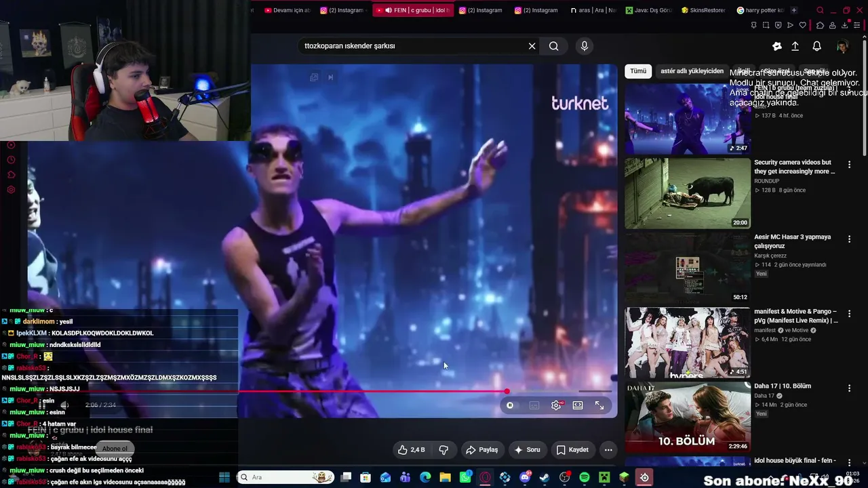This screenshot has width=868, height=488.
Task: Open Microsoft Edge from the taskbar
Action: (425, 478)
